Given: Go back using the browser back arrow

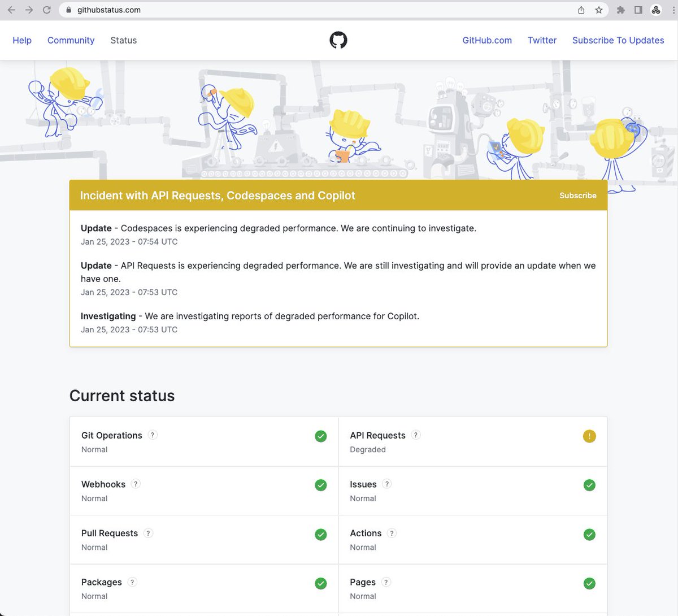Looking at the screenshot, I should coord(11,10).
